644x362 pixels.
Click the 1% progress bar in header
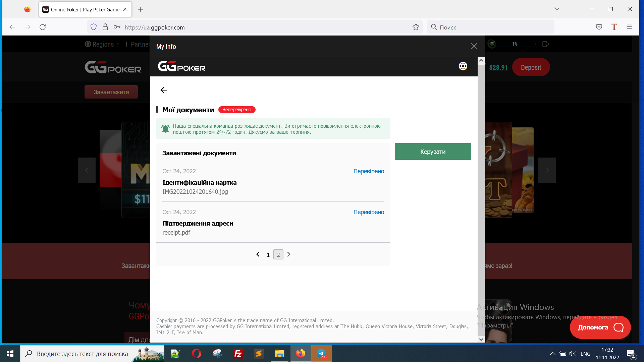tap(515, 44)
